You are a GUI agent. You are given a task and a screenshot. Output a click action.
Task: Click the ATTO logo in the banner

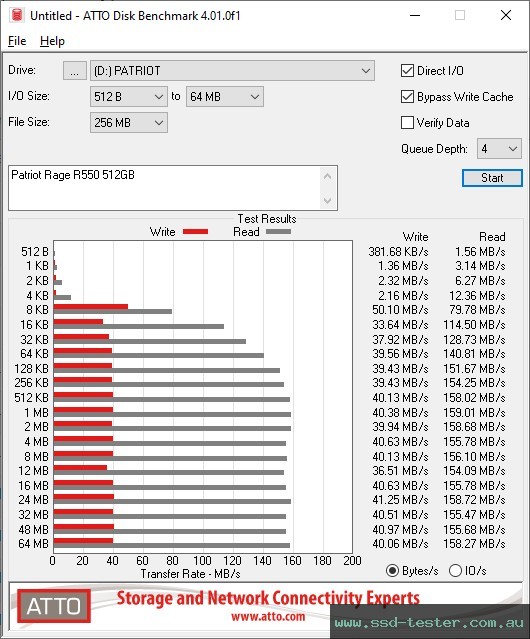(54, 606)
